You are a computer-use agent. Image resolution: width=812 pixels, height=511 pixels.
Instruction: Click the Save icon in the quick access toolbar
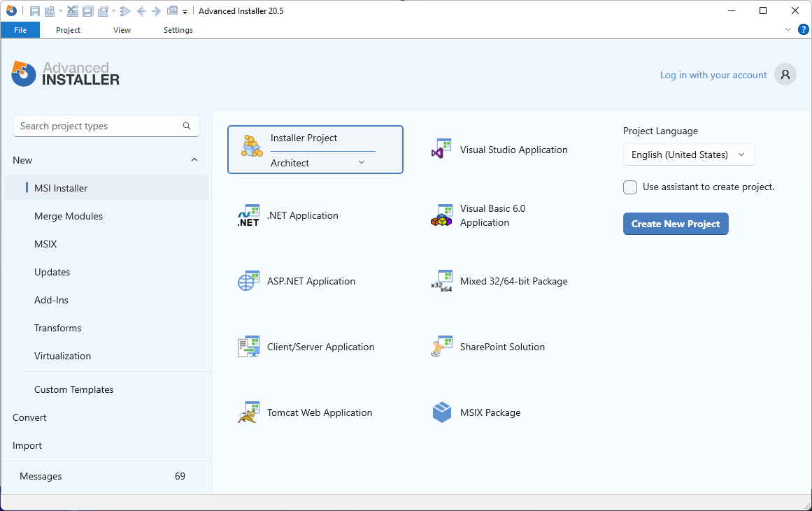point(35,11)
